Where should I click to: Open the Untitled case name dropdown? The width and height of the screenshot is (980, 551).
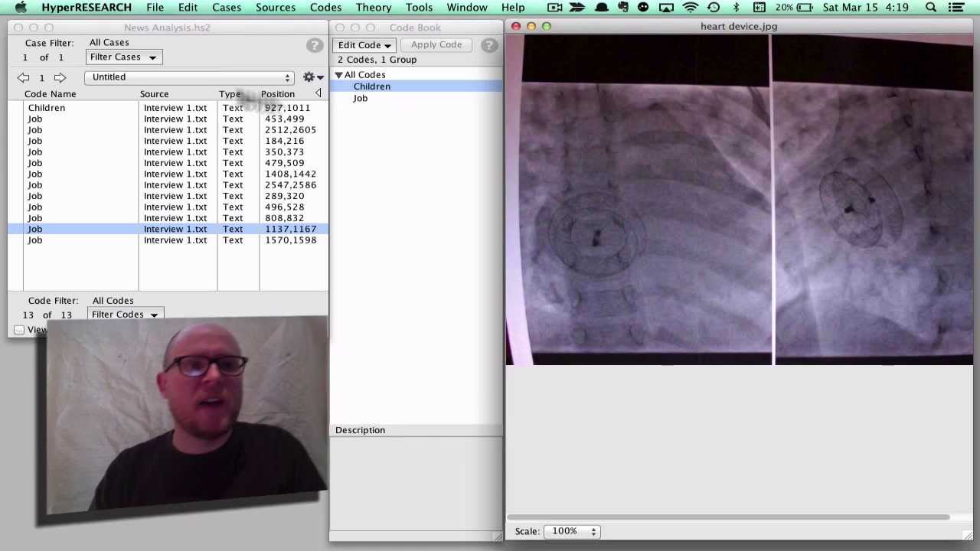(x=189, y=77)
